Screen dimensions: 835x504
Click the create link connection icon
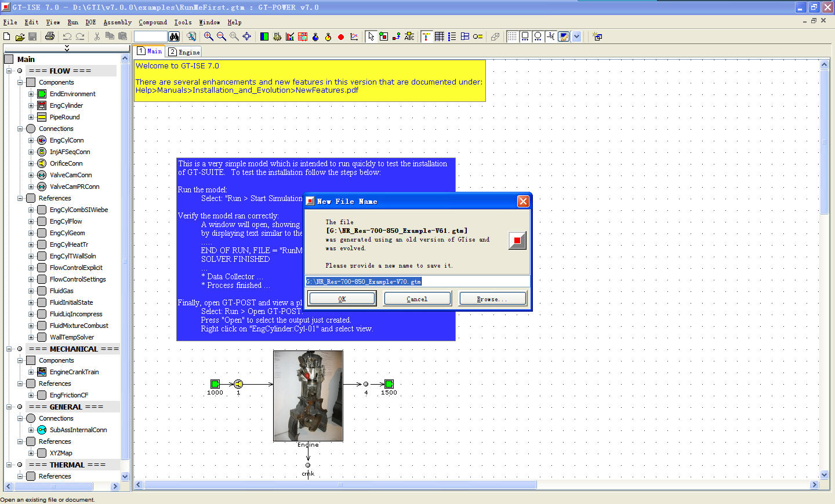pos(397,36)
